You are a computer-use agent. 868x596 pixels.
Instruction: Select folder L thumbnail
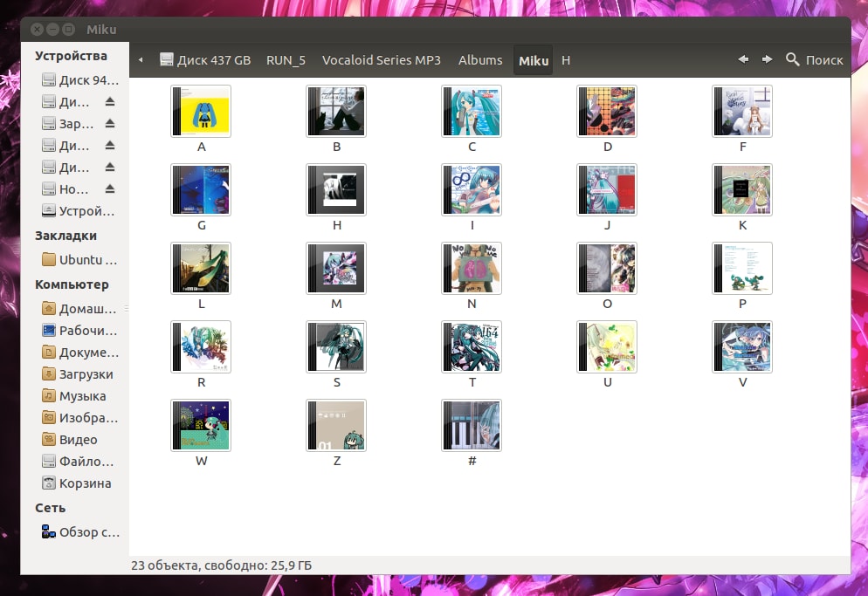click(201, 269)
